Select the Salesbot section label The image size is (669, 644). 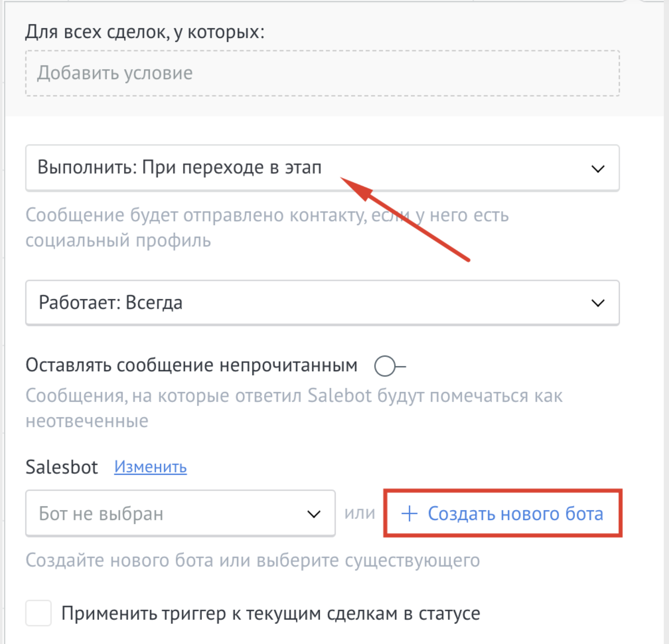61,467
